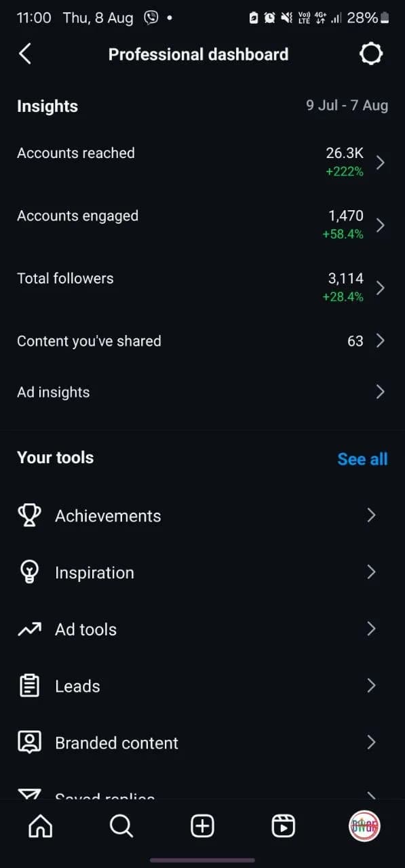Tap the Branded content person icon
The width and height of the screenshot is (405, 868).
[29, 743]
